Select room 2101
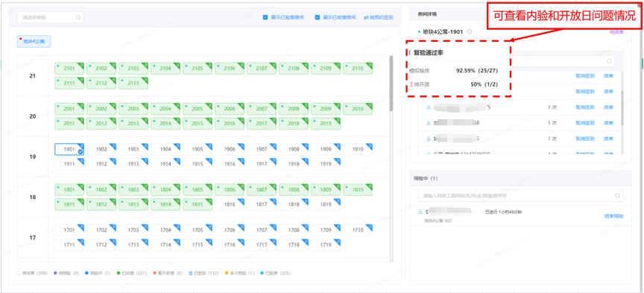 pyautogui.click(x=69, y=69)
